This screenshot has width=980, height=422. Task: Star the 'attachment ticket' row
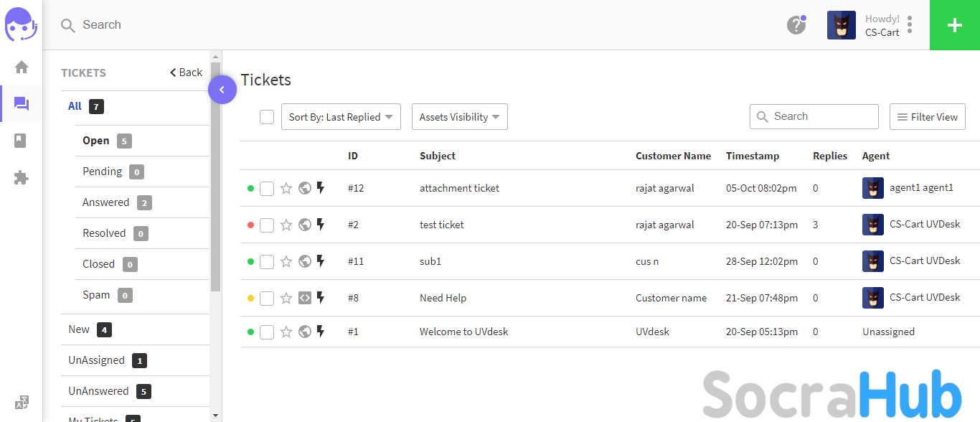286,189
